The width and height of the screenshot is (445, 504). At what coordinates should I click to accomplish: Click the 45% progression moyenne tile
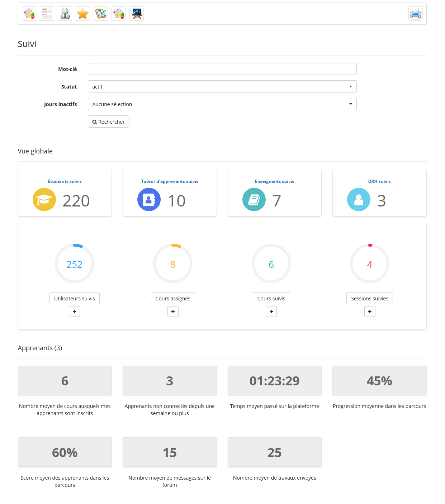tap(379, 380)
